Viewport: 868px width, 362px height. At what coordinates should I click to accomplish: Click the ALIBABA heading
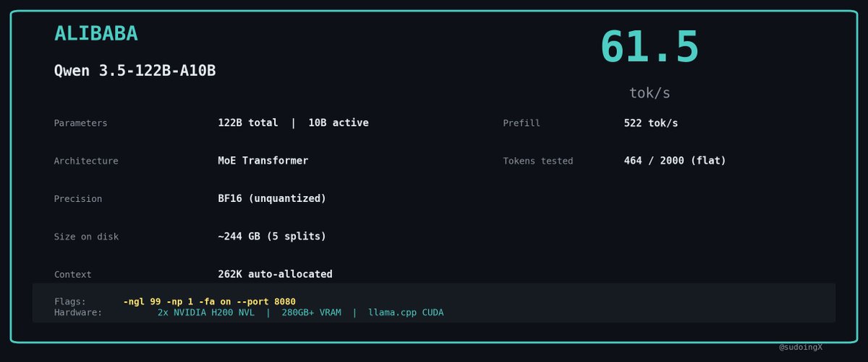(95, 33)
